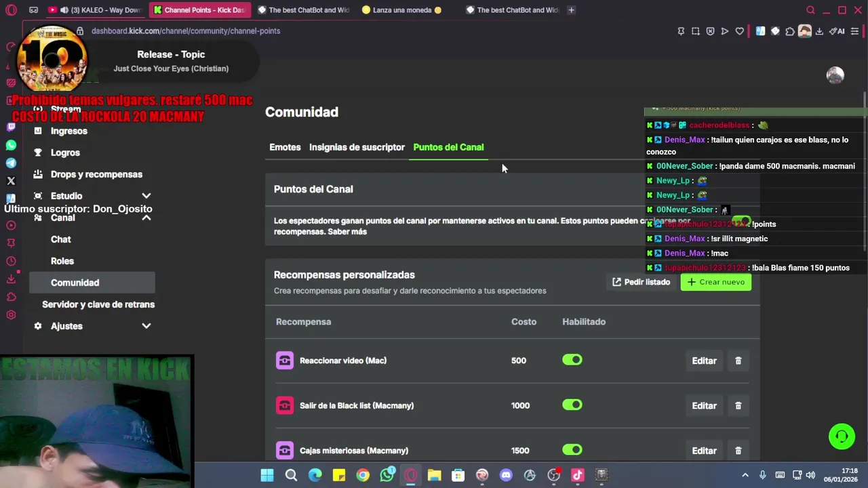Click Pedir listado button
Viewport: 868px width, 488px height.
pyautogui.click(x=641, y=282)
